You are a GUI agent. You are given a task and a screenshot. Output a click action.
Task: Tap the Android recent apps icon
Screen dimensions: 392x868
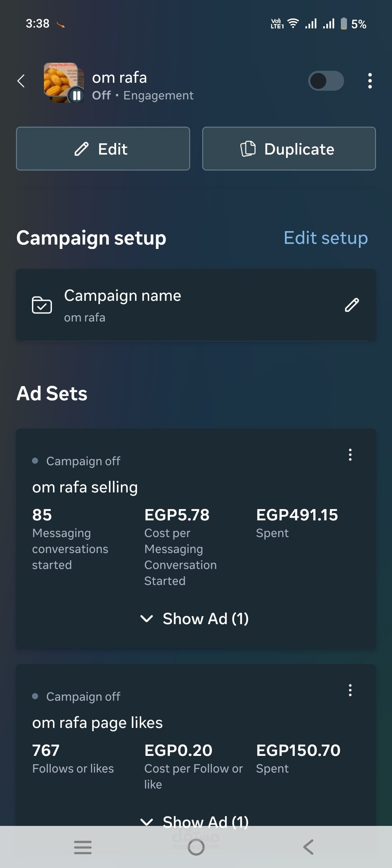pyautogui.click(x=83, y=847)
